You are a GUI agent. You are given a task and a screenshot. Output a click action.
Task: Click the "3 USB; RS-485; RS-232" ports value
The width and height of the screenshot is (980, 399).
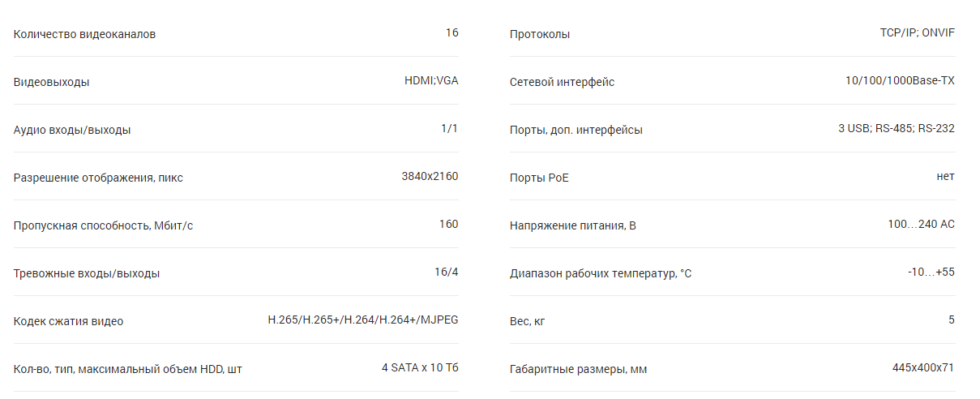[897, 128]
